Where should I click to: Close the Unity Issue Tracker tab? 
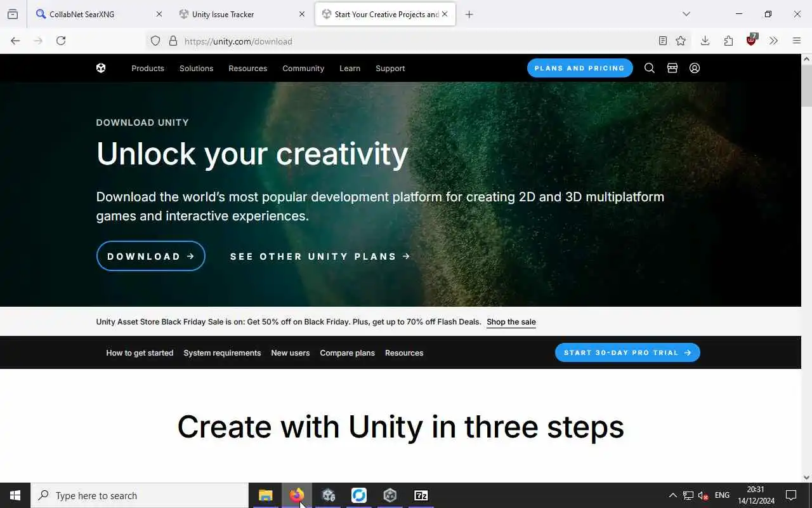tap(302, 14)
